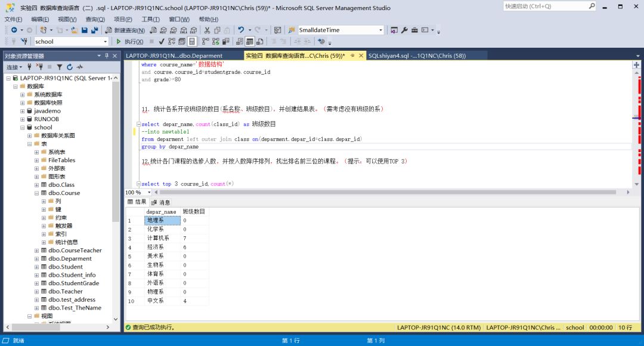Viewport: 644px width, 346px height.
Task: Click the Change Connection icon
Action: (24, 42)
